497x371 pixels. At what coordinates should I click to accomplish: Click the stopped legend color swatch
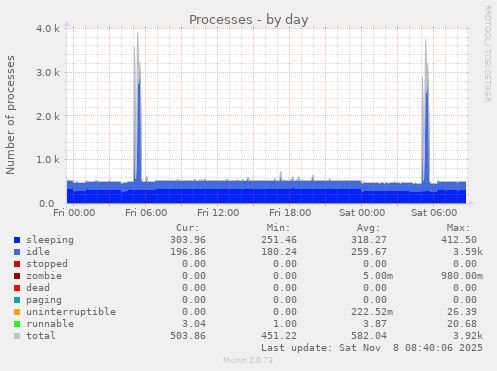[x=17, y=264]
